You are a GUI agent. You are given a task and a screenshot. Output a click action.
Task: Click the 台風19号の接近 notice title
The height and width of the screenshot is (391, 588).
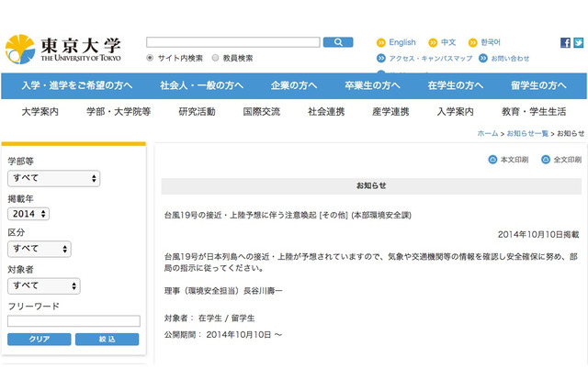288,215
